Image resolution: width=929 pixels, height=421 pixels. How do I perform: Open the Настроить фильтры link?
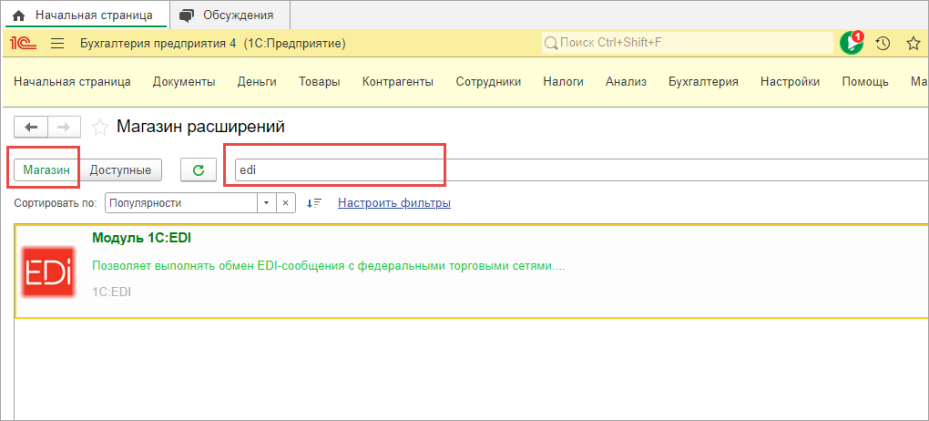click(394, 203)
